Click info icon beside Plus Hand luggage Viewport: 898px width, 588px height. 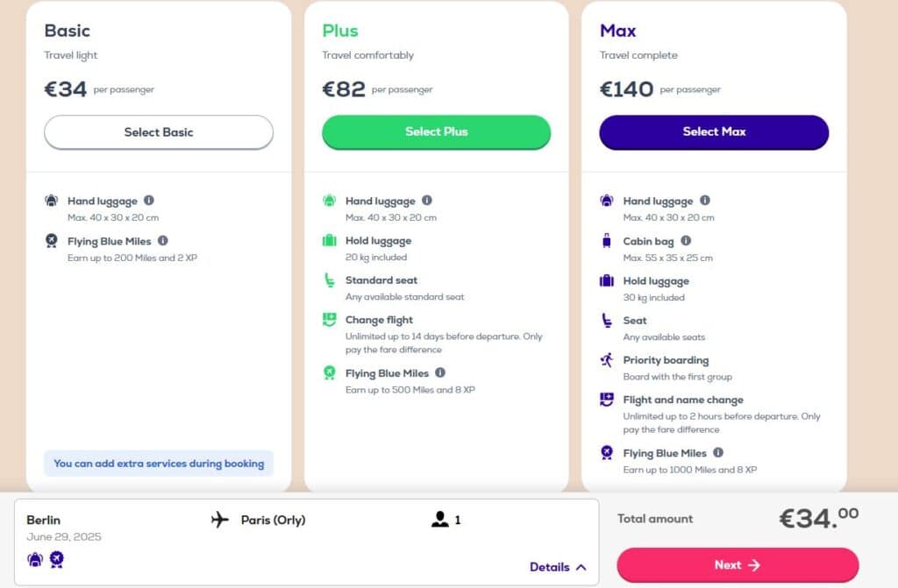[427, 201]
